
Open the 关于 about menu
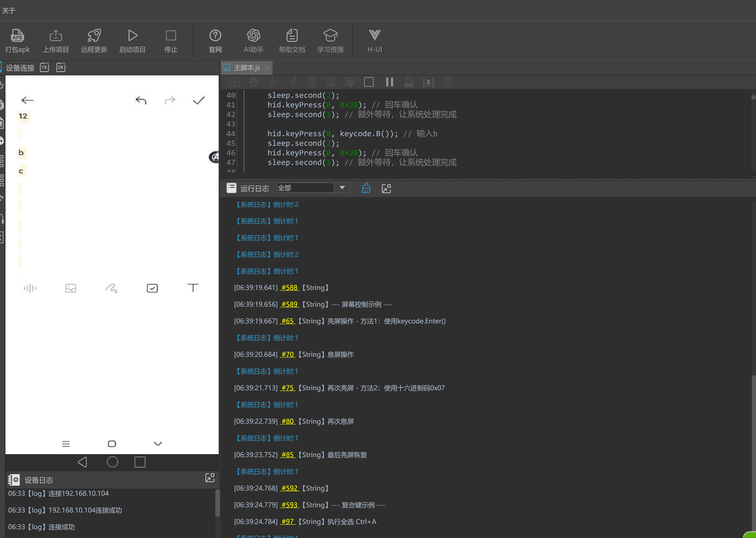(9, 11)
